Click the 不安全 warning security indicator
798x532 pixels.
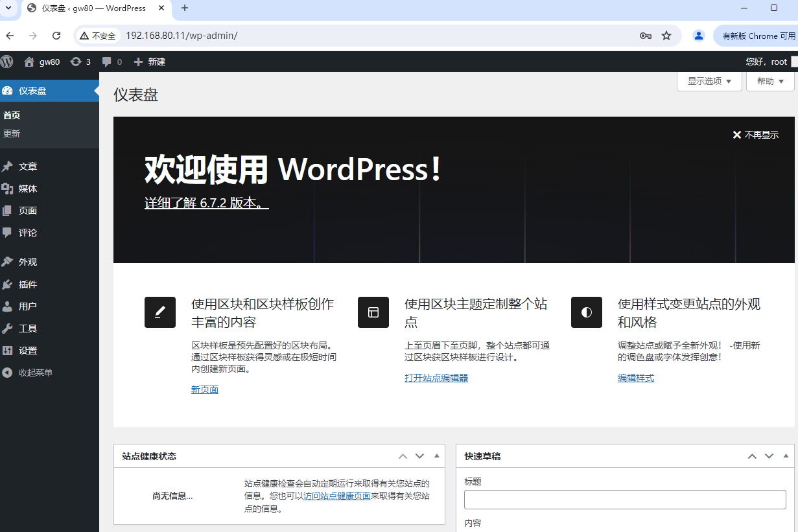tap(98, 36)
